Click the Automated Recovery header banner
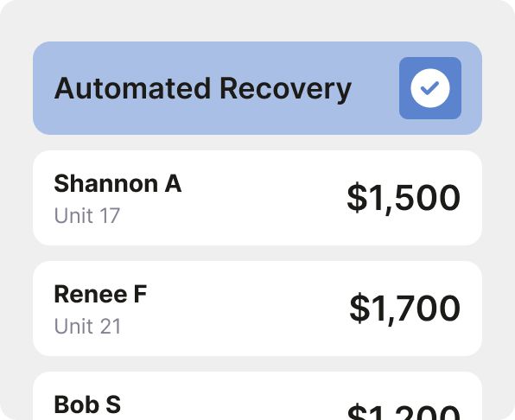 pos(257,88)
